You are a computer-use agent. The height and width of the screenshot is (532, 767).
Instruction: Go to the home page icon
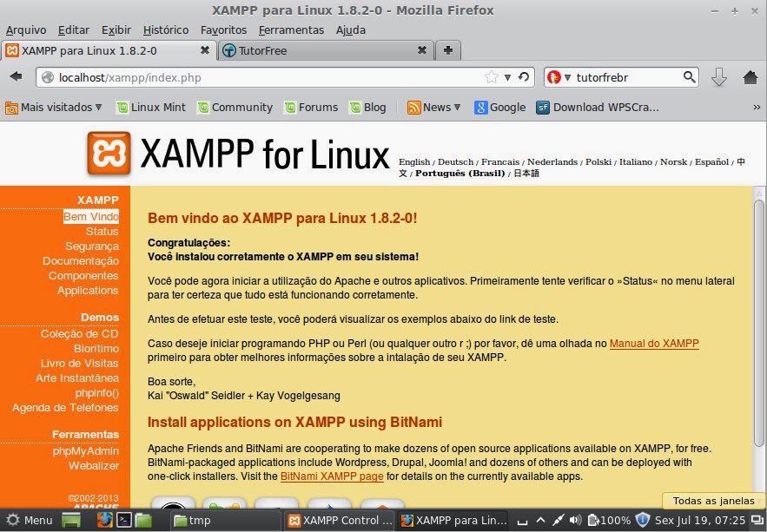[750, 77]
